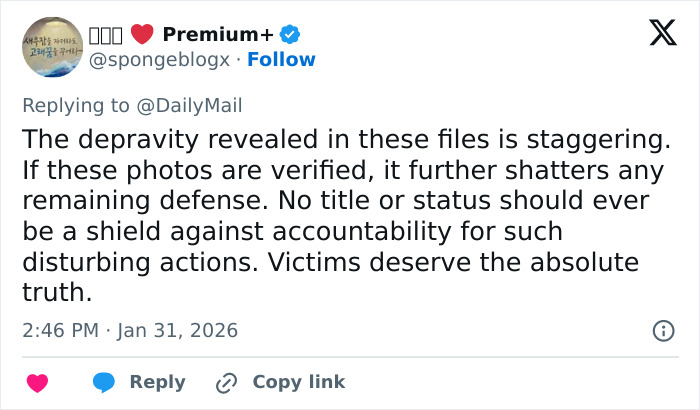Open the tweet info icon

point(662,330)
